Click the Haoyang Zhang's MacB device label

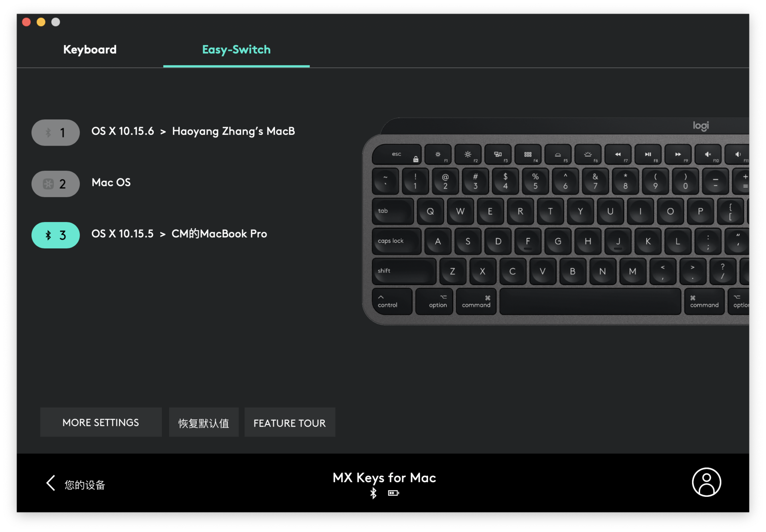click(x=233, y=131)
